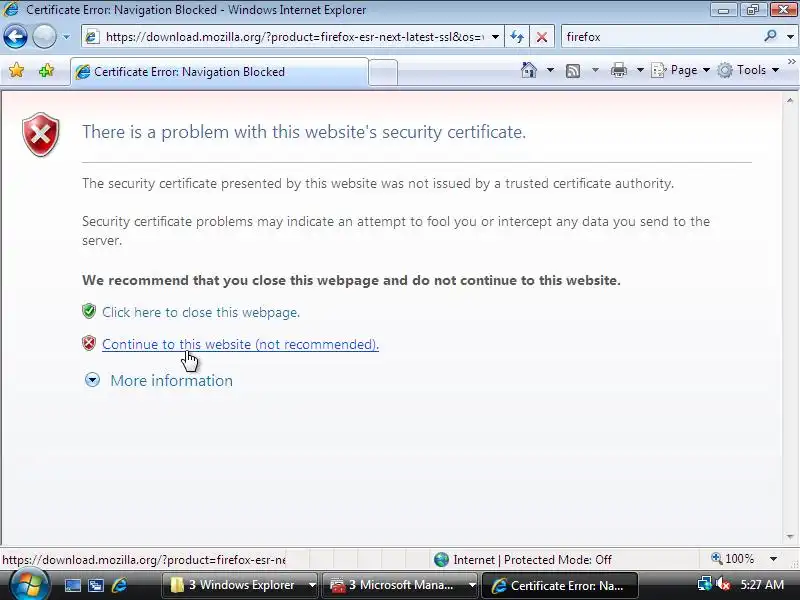Click the Home page icon
The width and height of the screenshot is (800, 600).
point(529,70)
